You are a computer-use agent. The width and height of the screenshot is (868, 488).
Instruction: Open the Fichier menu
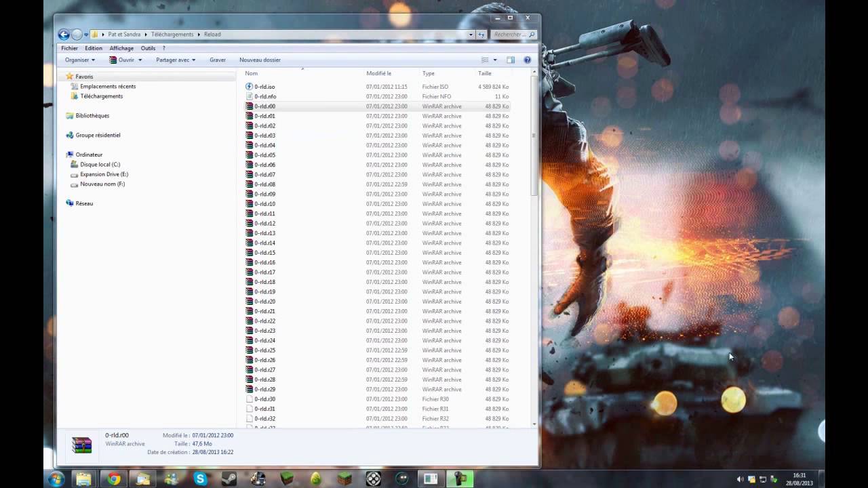coord(69,48)
